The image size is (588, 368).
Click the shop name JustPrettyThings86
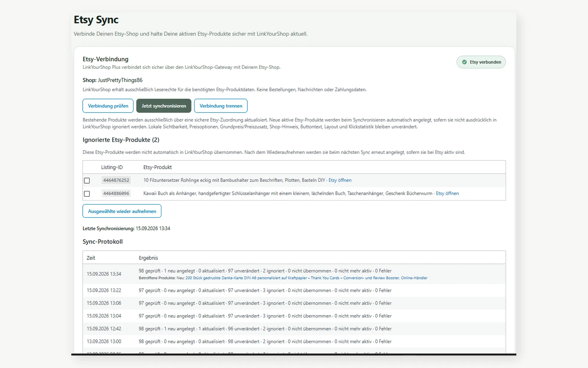120,80
